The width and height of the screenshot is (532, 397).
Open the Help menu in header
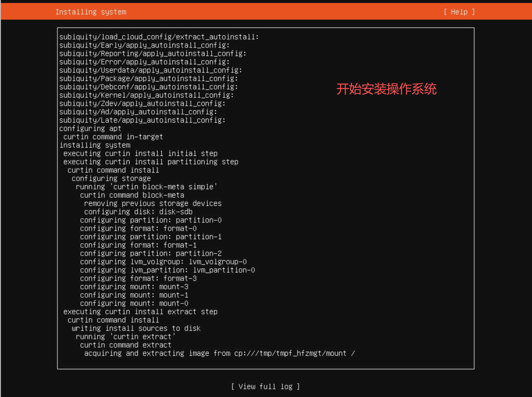459,12
